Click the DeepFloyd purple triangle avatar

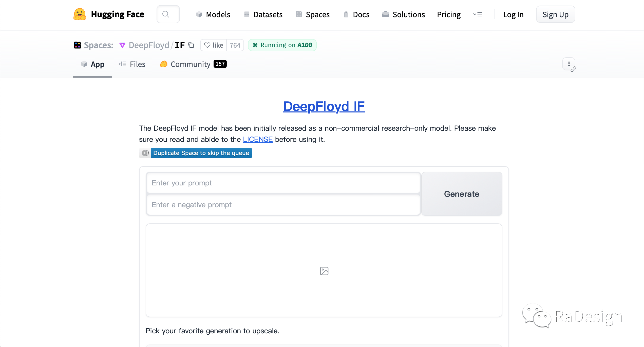pos(122,45)
